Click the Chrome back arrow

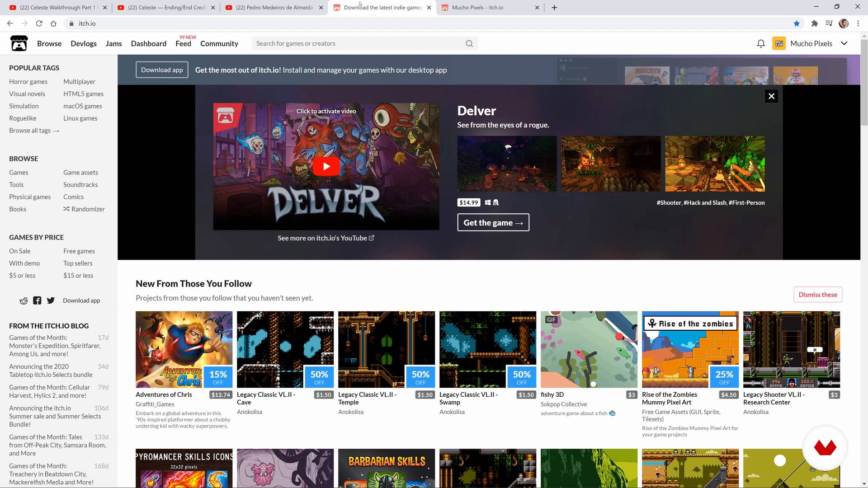[10, 23]
